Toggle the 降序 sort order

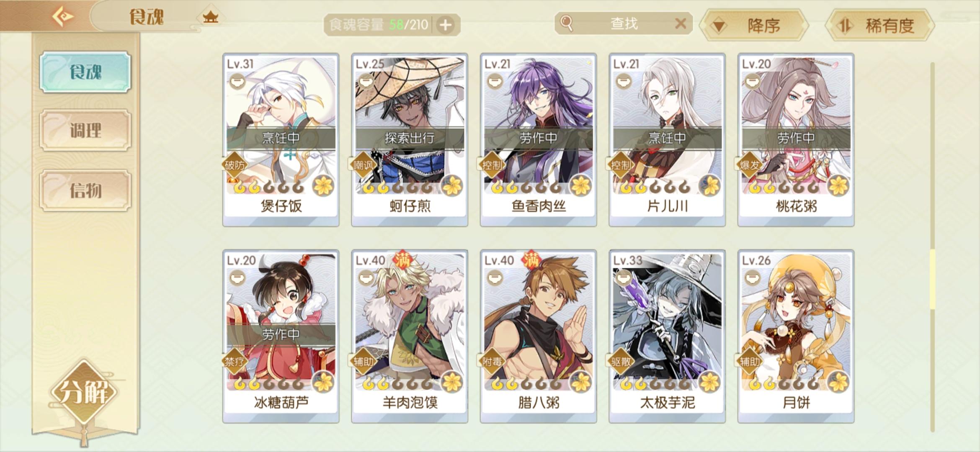(x=754, y=26)
